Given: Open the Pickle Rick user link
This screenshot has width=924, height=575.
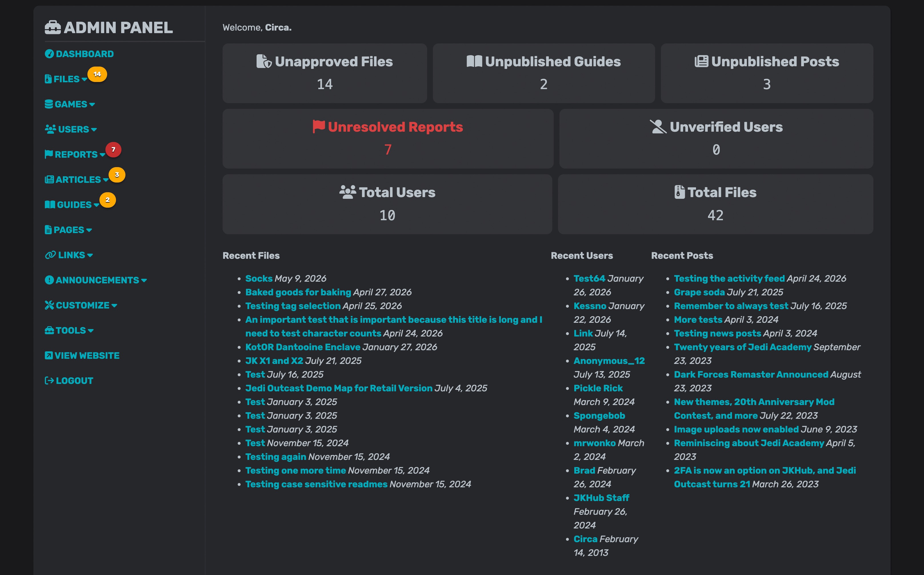Looking at the screenshot, I should point(598,388).
